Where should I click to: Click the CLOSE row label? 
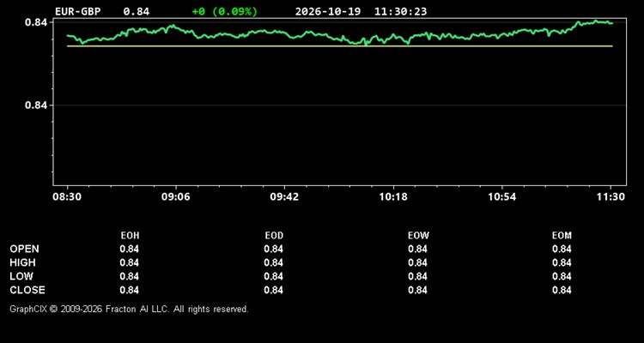[x=27, y=290]
